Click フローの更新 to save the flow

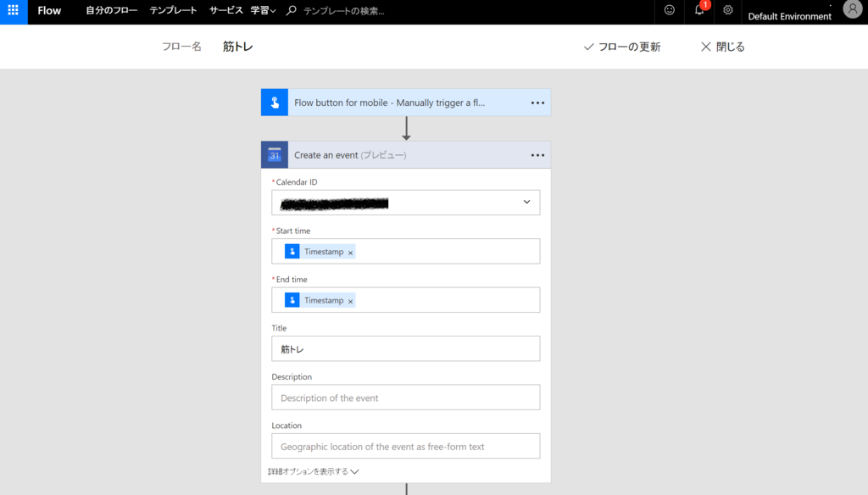625,46
